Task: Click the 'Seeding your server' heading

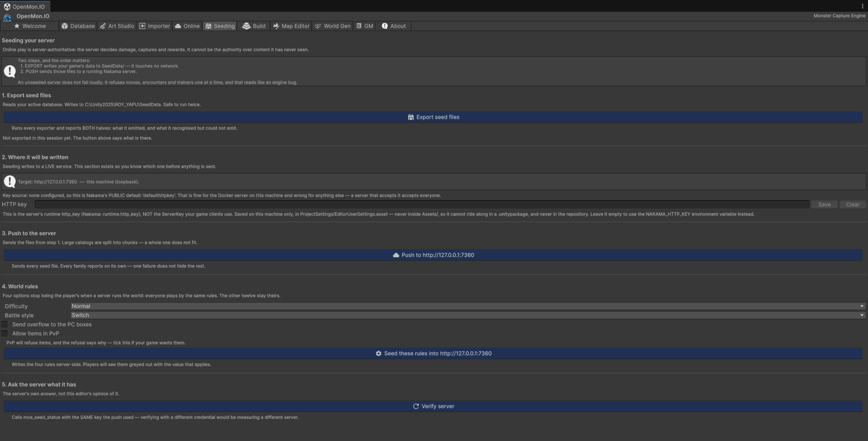Action: 28,41
